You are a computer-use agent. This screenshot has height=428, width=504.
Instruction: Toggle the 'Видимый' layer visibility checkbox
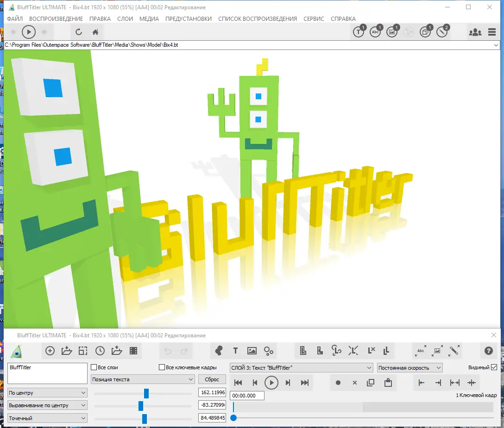(x=494, y=367)
